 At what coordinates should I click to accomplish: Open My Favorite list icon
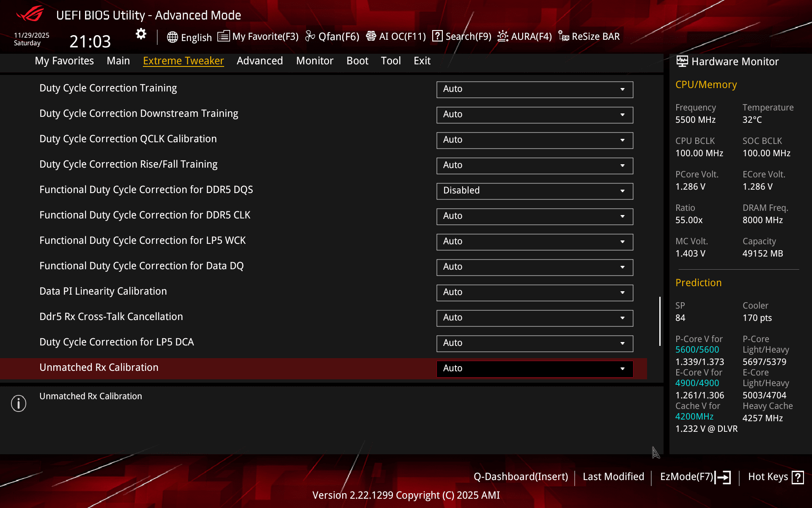point(223,36)
